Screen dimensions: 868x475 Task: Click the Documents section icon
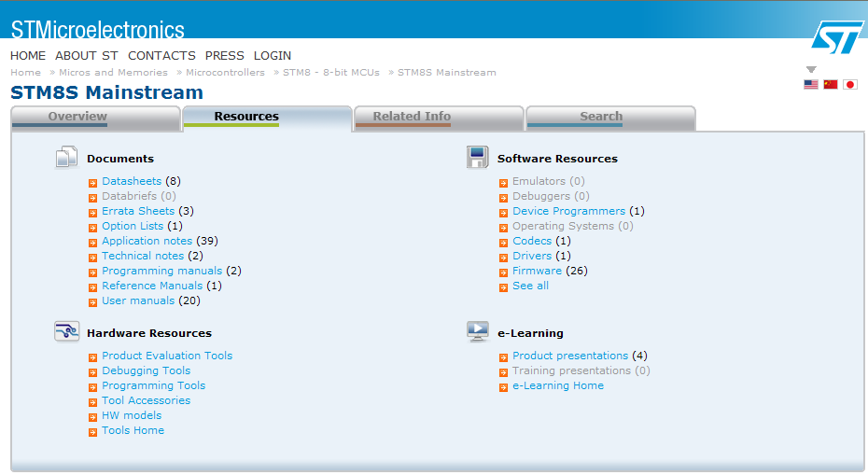(x=66, y=157)
